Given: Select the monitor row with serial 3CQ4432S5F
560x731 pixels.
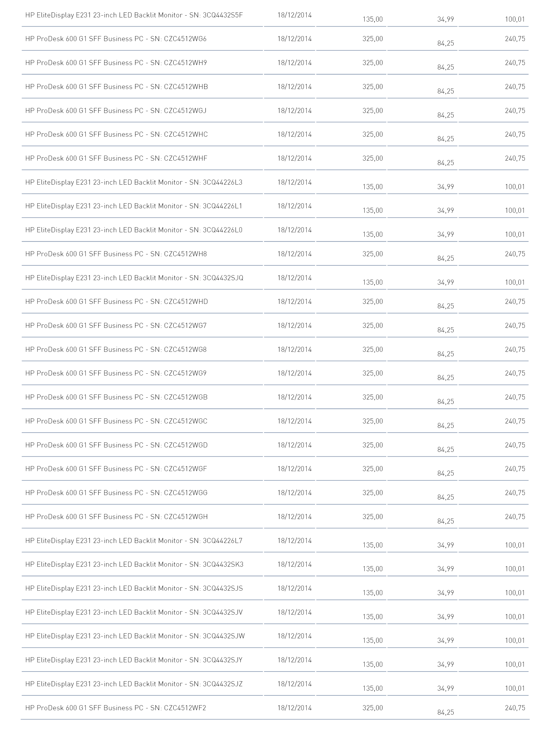Looking at the screenshot, I should pyautogui.click(x=275, y=15).
